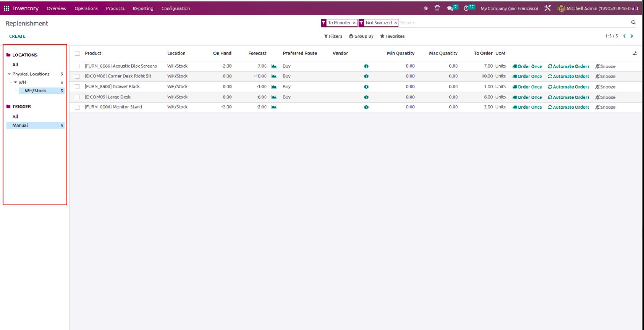Screen dimensions: 644x330
Task: Select All under Trigger
Action: pos(15,117)
